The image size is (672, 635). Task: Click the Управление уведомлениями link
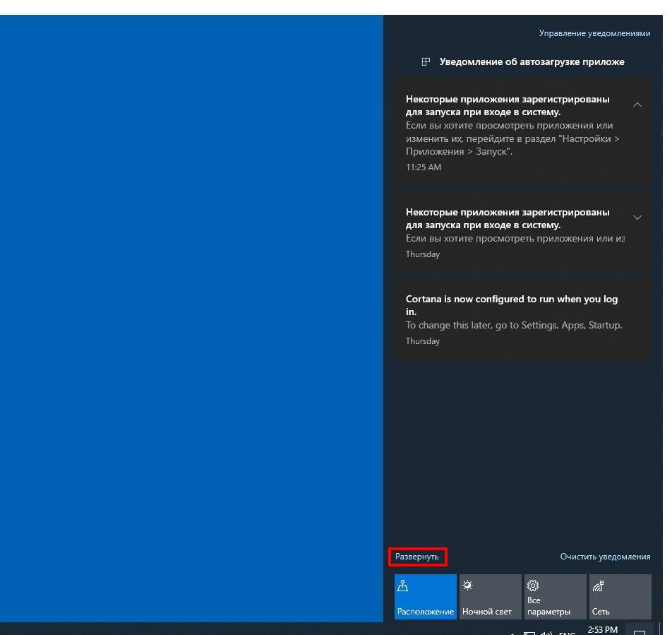coord(594,33)
